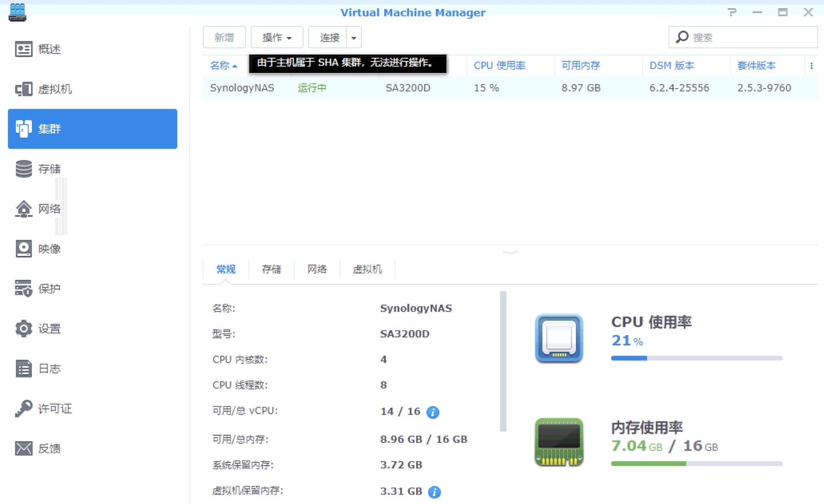Viewport: 824px width, 504px height.
Task: Switch to the 网络 details tab
Action: tap(317, 269)
